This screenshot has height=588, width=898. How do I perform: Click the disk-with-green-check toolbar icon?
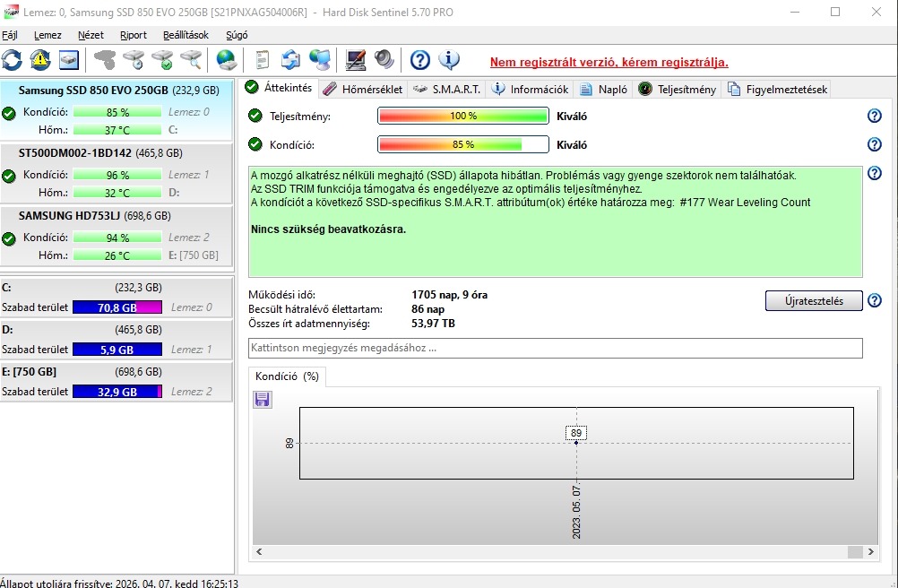tap(162, 60)
